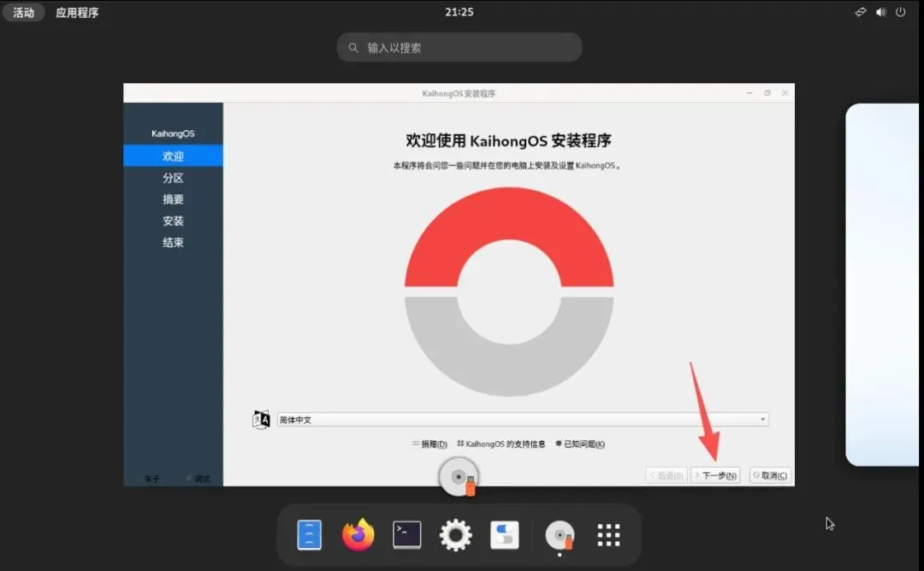The image size is (924, 571).
Task: Open 应用程序 menu
Action: pos(77,12)
